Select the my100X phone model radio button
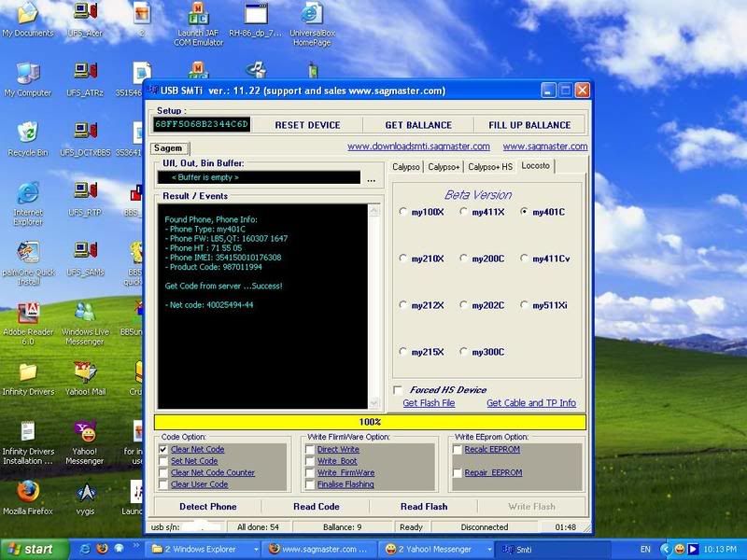The image size is (747, 560). tap(403, 212)
